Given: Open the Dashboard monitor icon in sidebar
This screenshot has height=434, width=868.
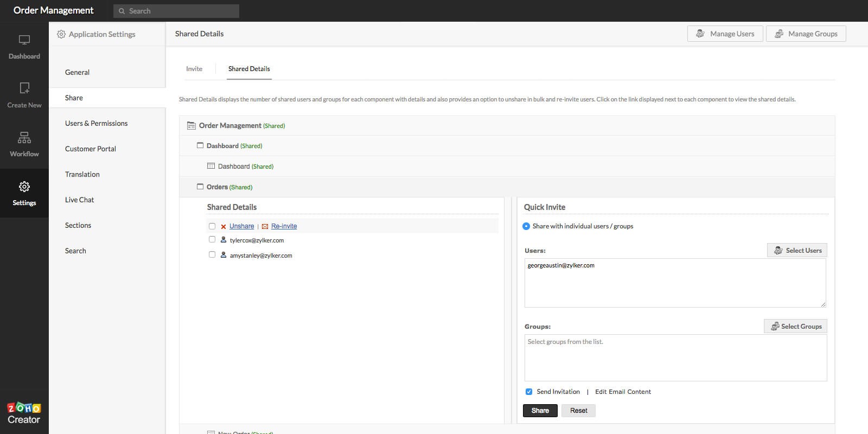Looking at the screenshot, I should [x=24, y=40].
